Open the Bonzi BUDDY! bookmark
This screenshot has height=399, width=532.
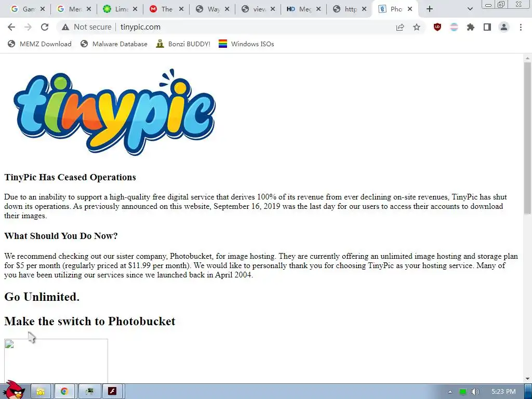coord(183,44)
